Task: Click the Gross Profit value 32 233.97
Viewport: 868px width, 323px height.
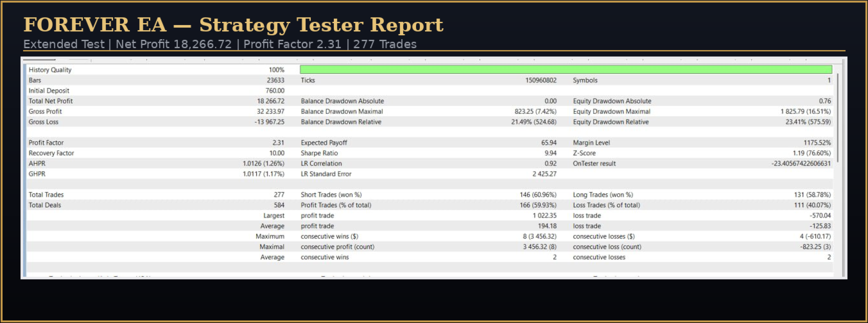Action: tap(271, 111)
